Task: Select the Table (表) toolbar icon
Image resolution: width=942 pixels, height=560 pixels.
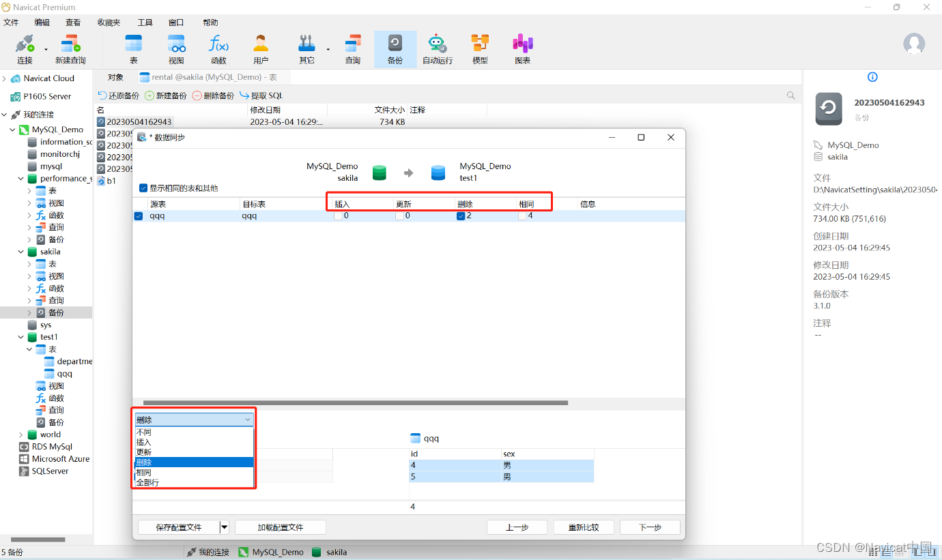Action: pos(134,50)
